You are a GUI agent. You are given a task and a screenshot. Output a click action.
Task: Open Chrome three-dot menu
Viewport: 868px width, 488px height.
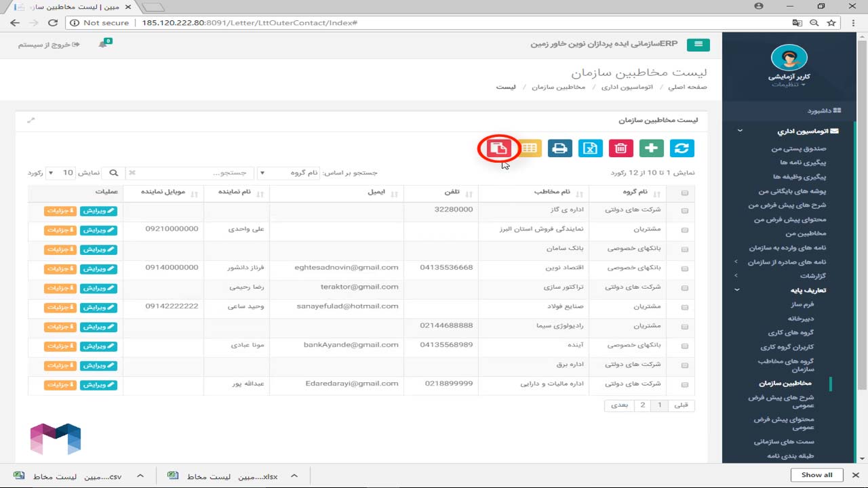click(x=854, y=22)
